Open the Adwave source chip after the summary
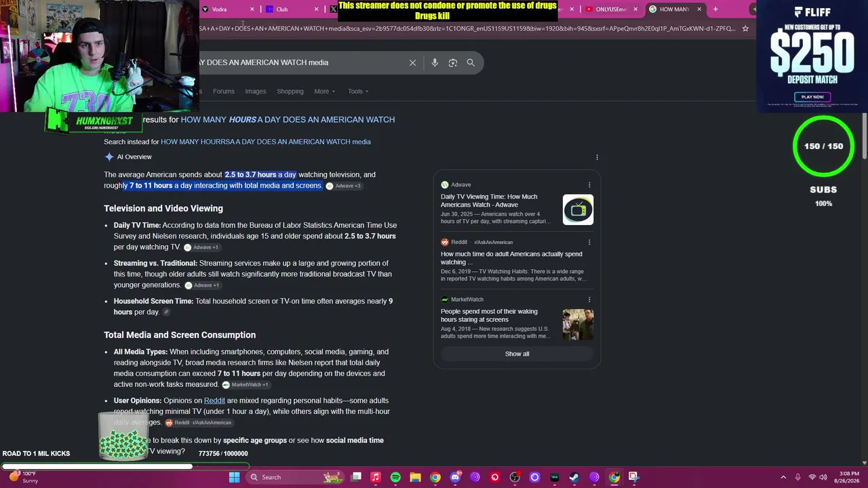 (x=344, y=186)
